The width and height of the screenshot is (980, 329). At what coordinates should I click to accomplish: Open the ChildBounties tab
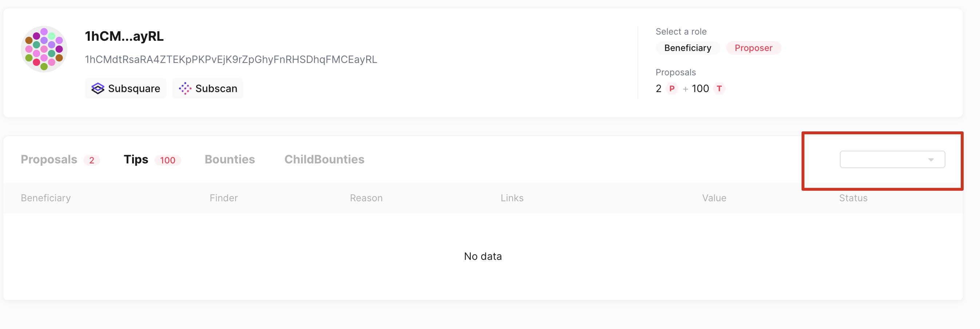click(324, 159)
